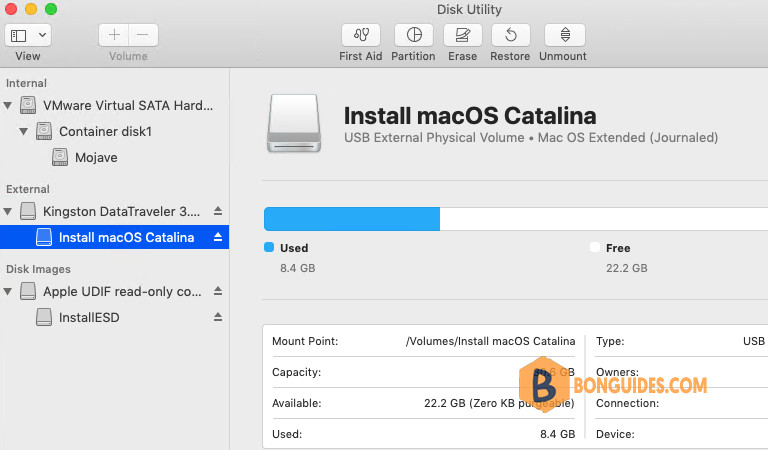Image resolution: width=768 pixels, height=450 pixels.
Task: Toggle the sidebar View button
Action: tap(19, 35)
